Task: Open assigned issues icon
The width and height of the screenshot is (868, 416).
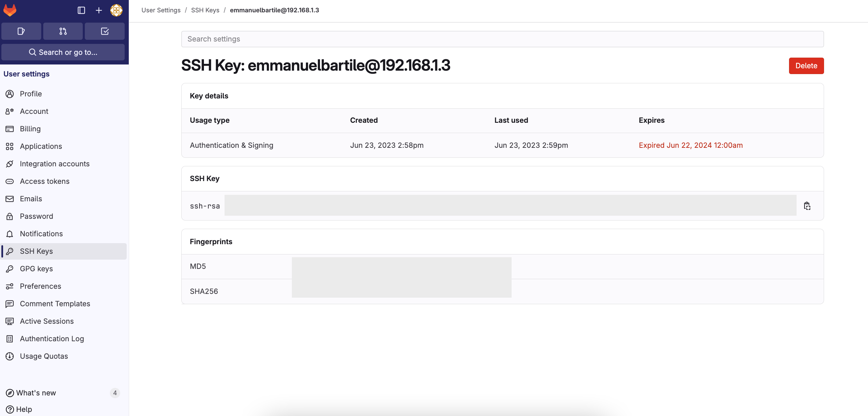Action: tap(21, 31)
